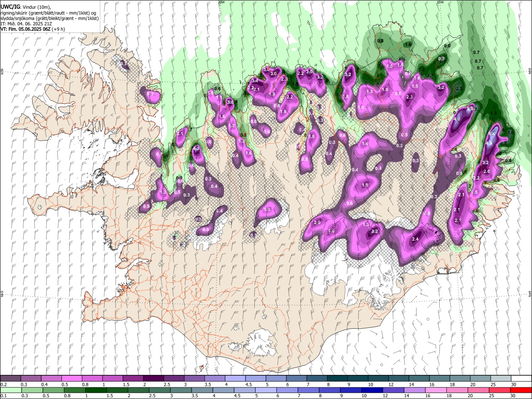Screen dimensions: 532x399
Task: Click the '1.9' snowfall value on map
Action: click(x=365, y=185)
